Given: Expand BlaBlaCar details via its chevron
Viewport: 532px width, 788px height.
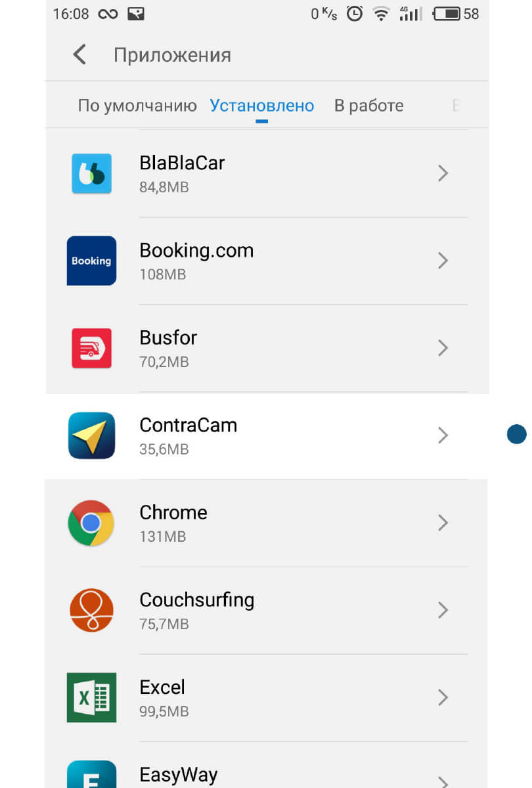Looking at the screenshot, I should click(x=443, y=173).
